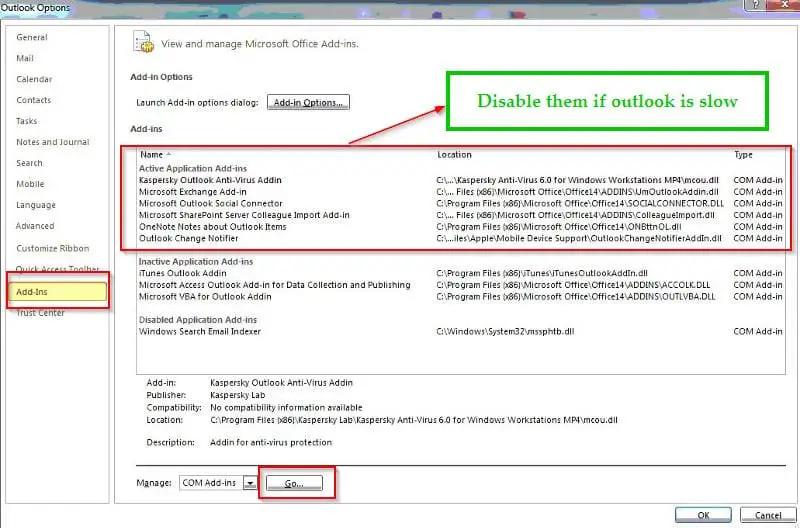Dismiss dialog with Cancel button

[768, 515]
